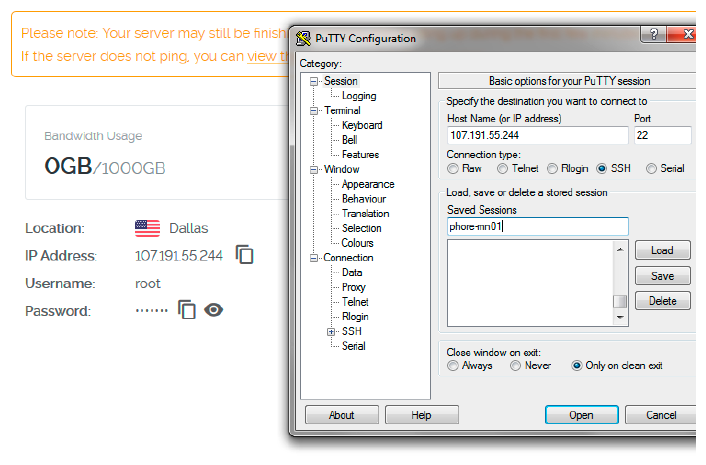
Task: Select Terminal in category tree
Action: 342,110
